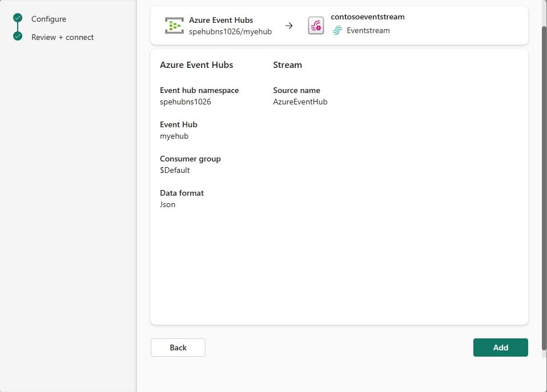Click the pink eventstream item icon
547x392 pixels.
pos(316,26)
